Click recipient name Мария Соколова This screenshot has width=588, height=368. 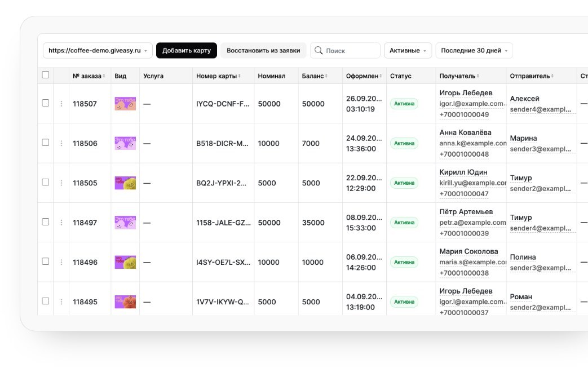point(468,251)
